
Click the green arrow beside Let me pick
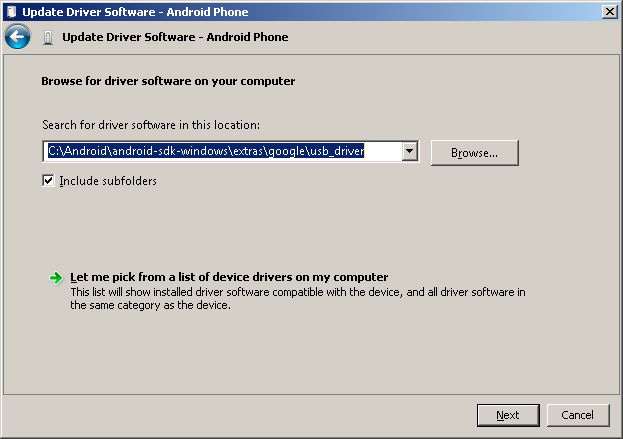pos(56,277)
